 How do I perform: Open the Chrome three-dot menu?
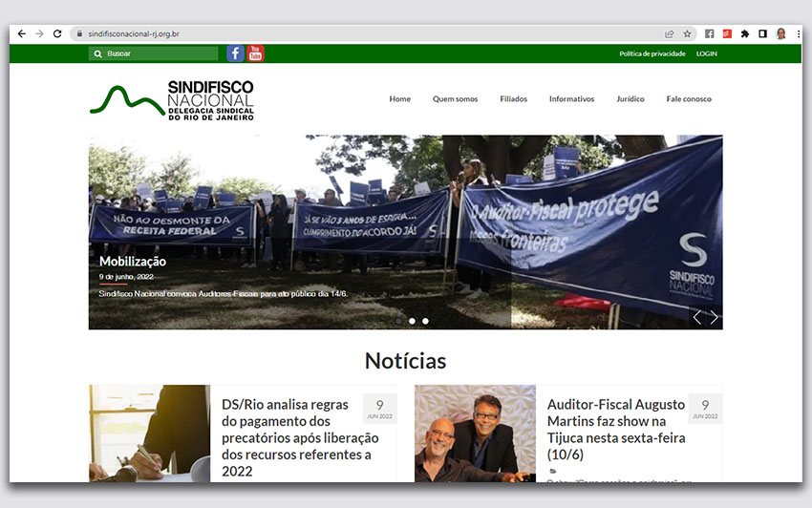(798, 33)
